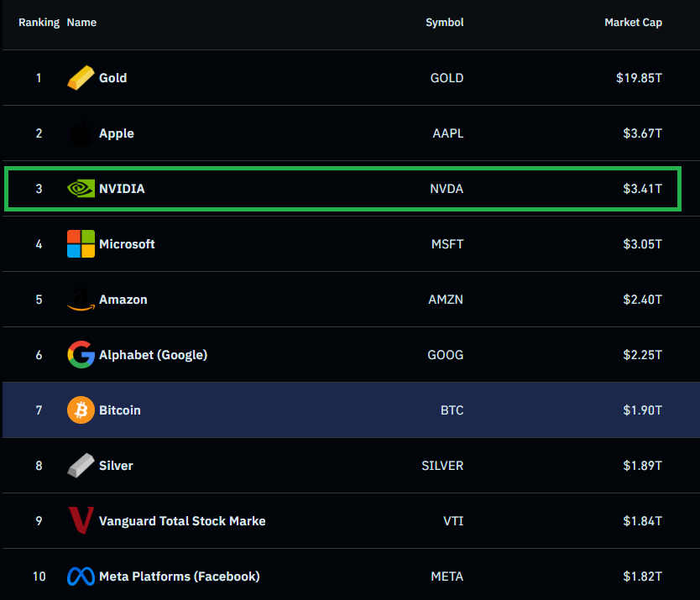Click the blue Meta infinity logo

(81, 577)
